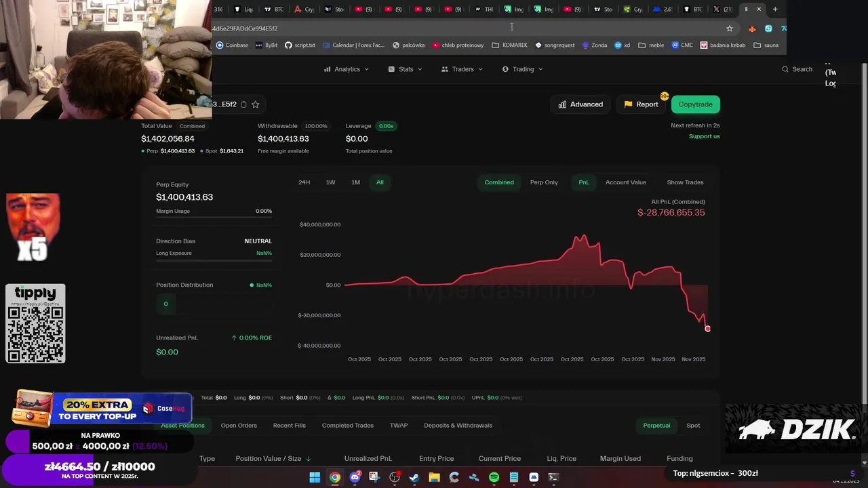Screen dimensions: 868x488
Task: Open ByBit bookmark
Action: pyautogui.click(x=266, y=45)
